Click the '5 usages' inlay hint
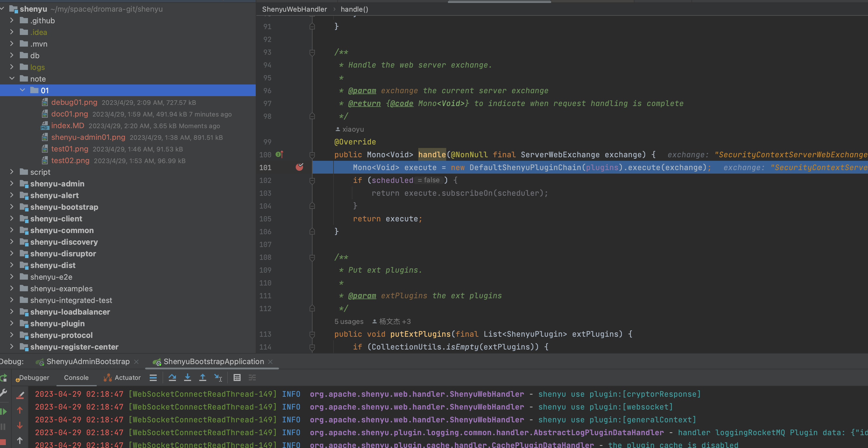Image resolution: width=868 pixels, height=448 pixels. tap(349, 321)
